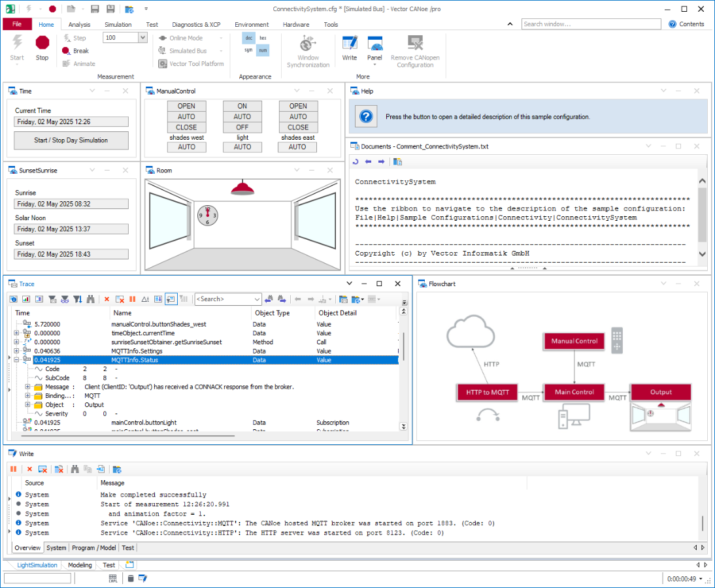Go back in the Documents window
715x588 pixels.
pos(369,161)
